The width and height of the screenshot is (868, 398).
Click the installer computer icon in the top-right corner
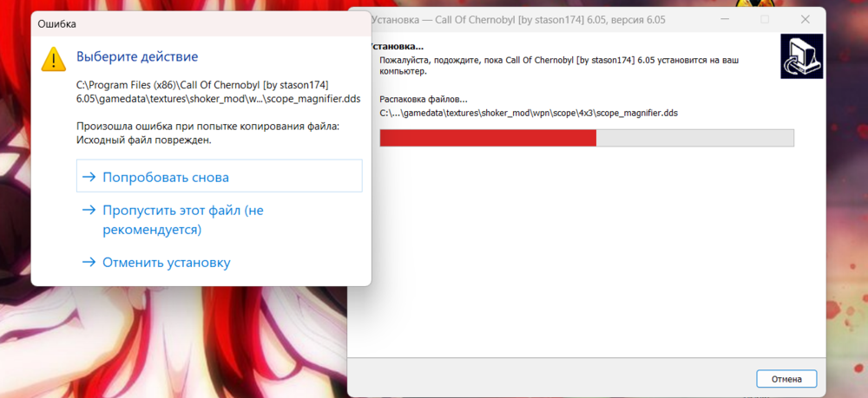[x=801, y=56]
